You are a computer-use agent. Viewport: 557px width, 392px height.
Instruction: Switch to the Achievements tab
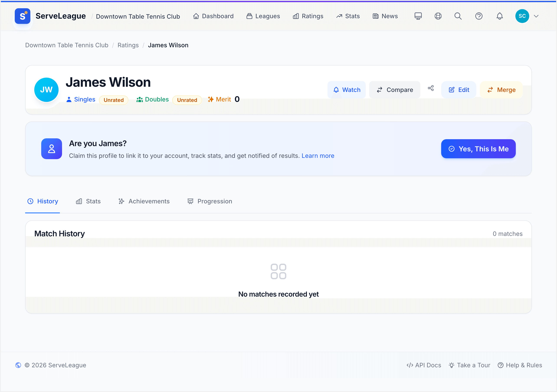click(144, 201)
